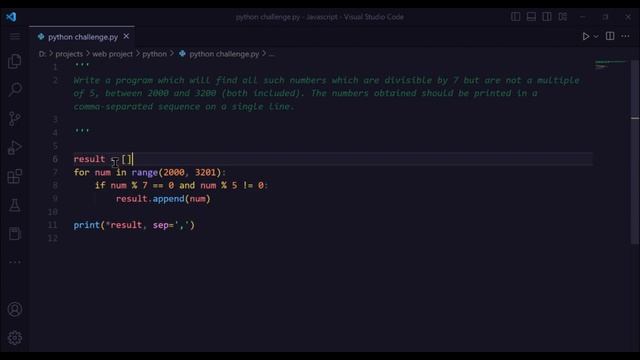Click the minimap code preview
This screenshot has height=360, width=640.
tap(610, 64)
